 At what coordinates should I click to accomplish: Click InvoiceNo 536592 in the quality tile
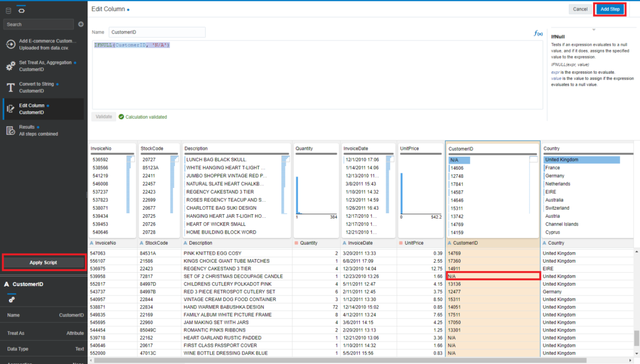pos(101,160)
